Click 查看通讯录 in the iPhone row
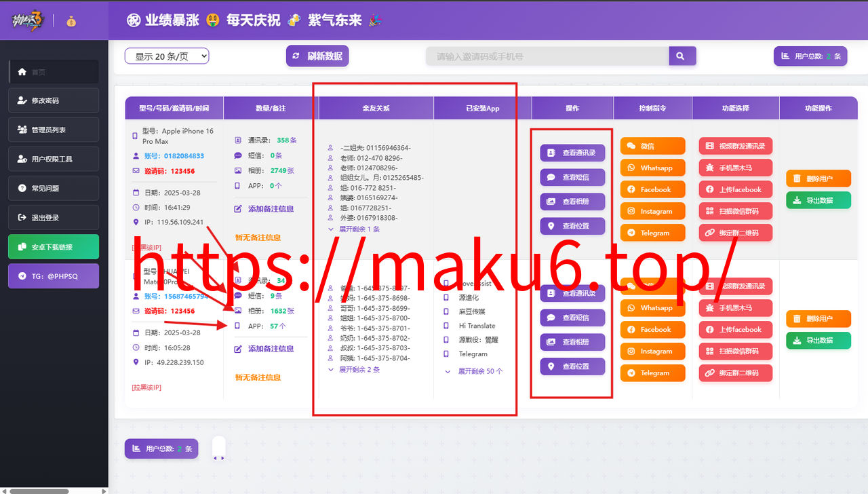The width and height of the screenshot is (868, 494). coord(572,153)
